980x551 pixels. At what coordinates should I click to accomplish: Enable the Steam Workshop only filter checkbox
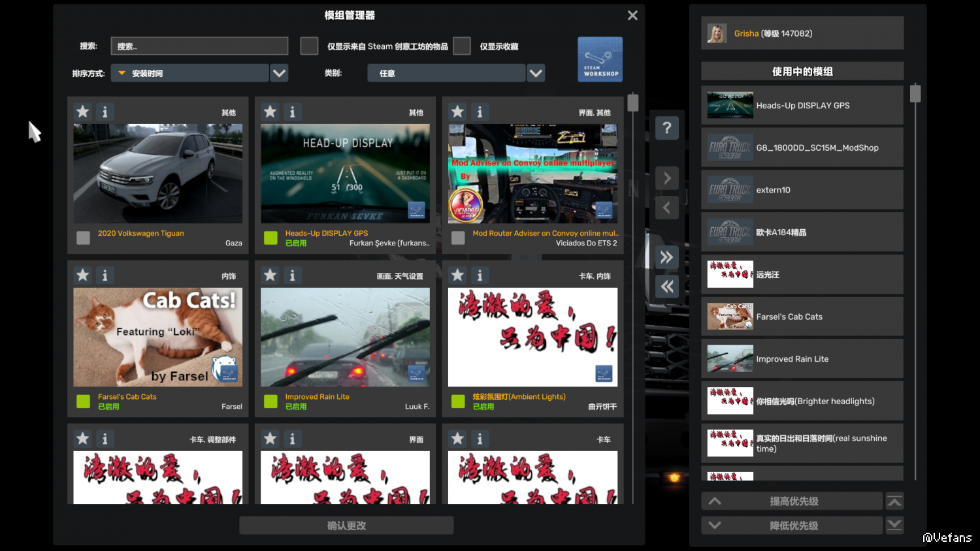pos(309,46)
